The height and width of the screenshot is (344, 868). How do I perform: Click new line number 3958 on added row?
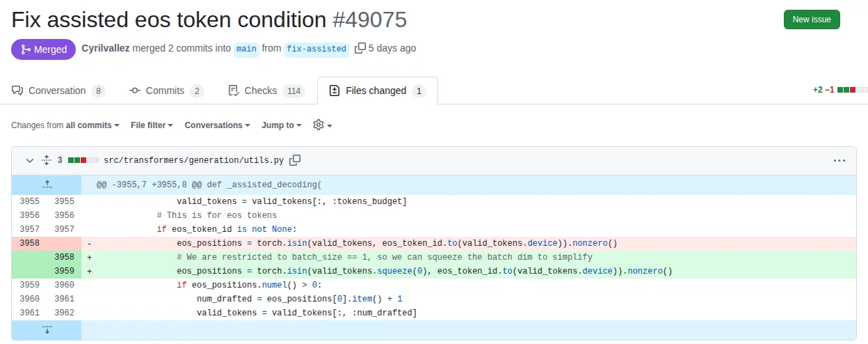(64, 257)
